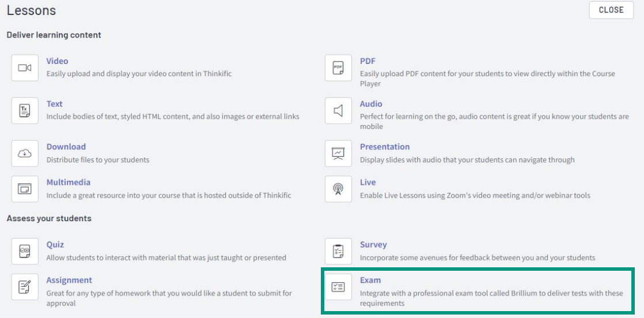Select the Exam checklist icon

[x=339, y=287]
